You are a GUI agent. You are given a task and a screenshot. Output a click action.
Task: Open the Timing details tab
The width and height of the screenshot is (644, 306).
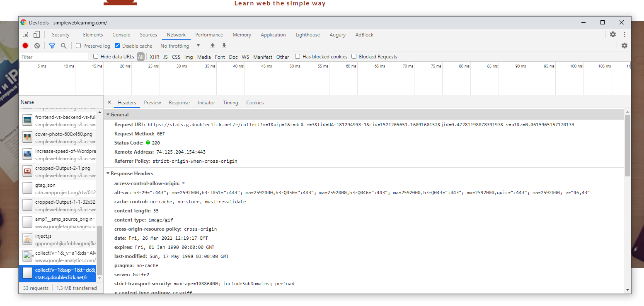pos(230,103)
